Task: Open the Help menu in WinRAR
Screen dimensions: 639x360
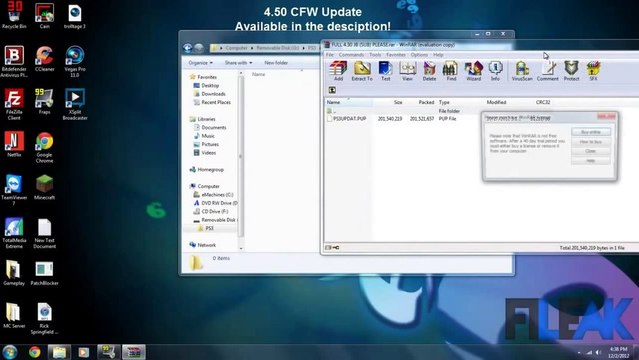Action: (438, 55)
